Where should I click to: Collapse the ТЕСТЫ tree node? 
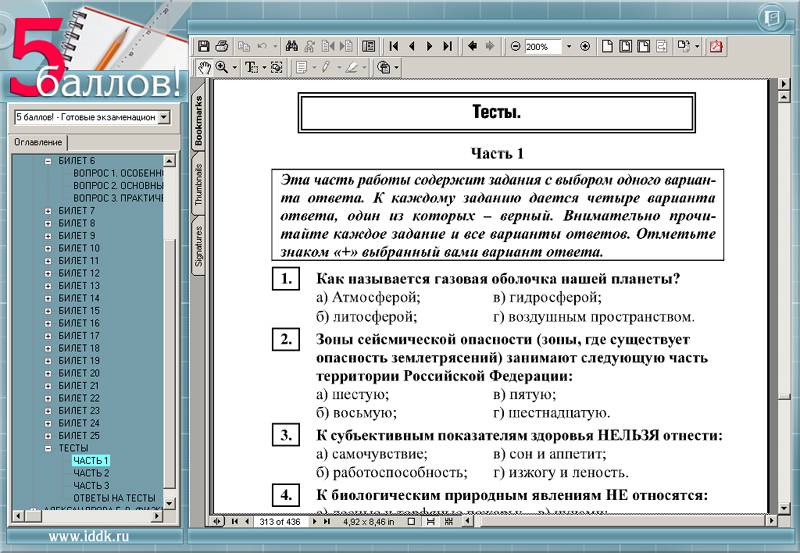[x=48, y=448]
